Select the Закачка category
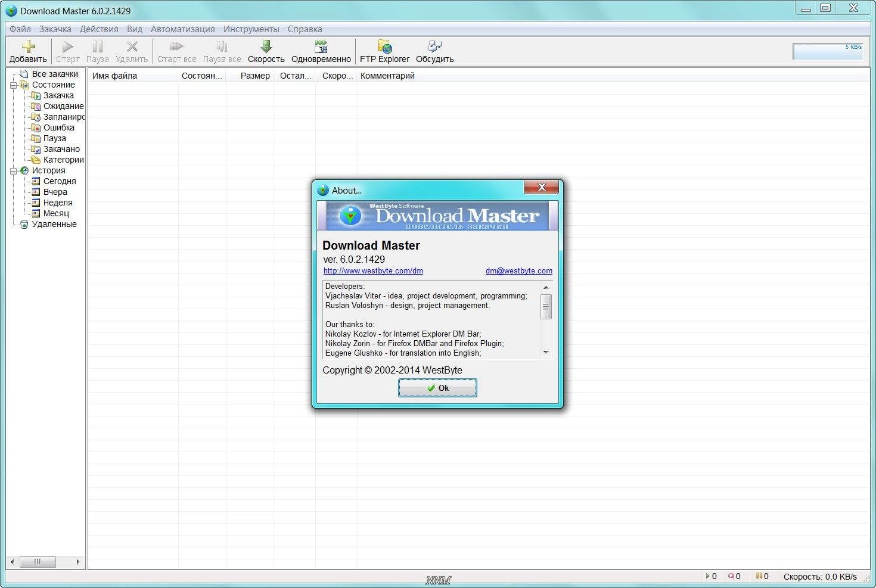876x588 pixels. pos(58,95)
